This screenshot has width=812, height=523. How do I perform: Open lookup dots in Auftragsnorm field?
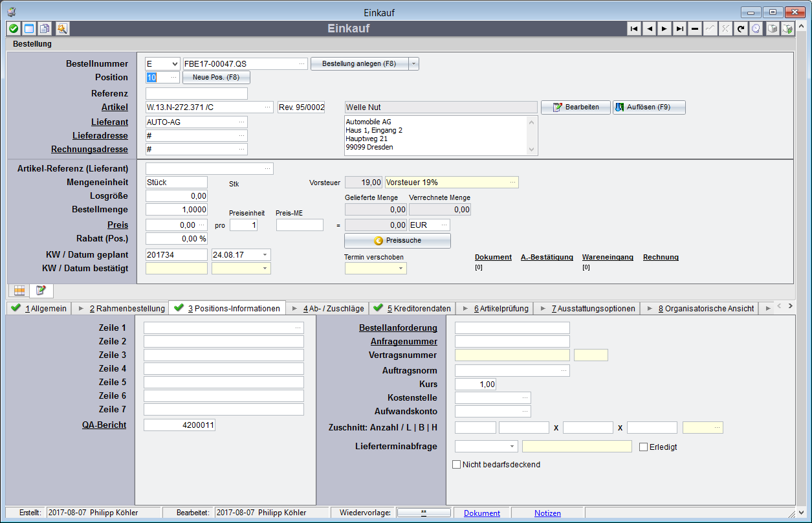click(x=564, y=371)
